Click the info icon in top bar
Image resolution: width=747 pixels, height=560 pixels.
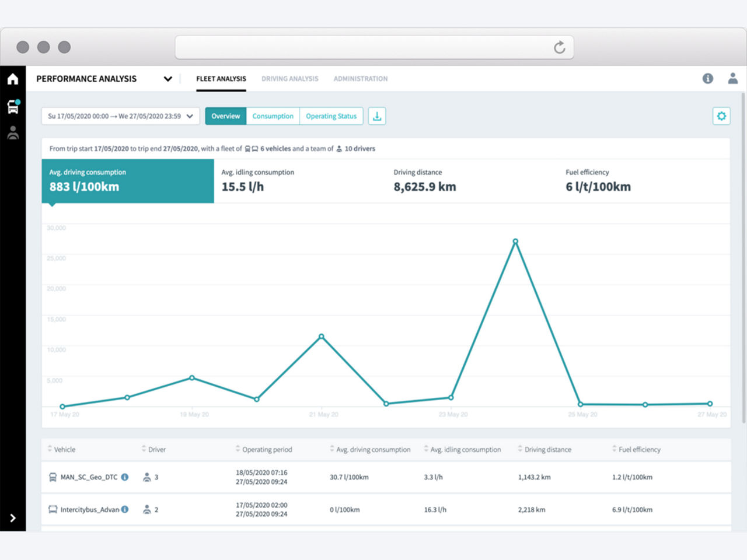707,78
